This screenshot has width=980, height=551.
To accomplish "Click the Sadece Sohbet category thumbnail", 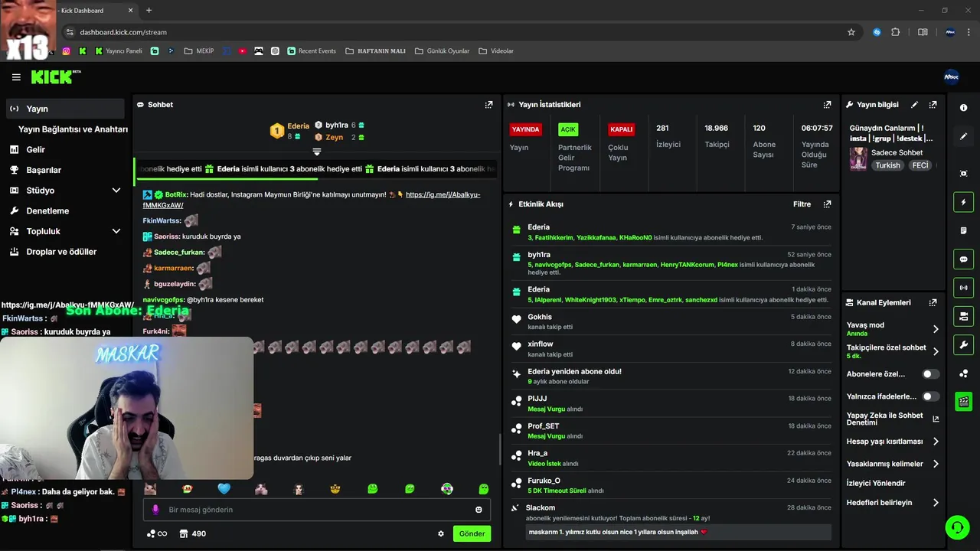I will (x=858, y=158).
